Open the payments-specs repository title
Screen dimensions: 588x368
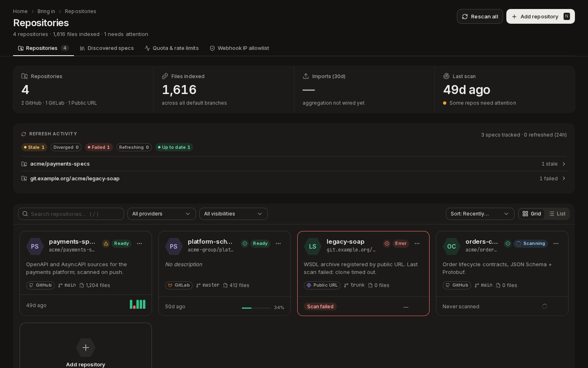point(72,242)
